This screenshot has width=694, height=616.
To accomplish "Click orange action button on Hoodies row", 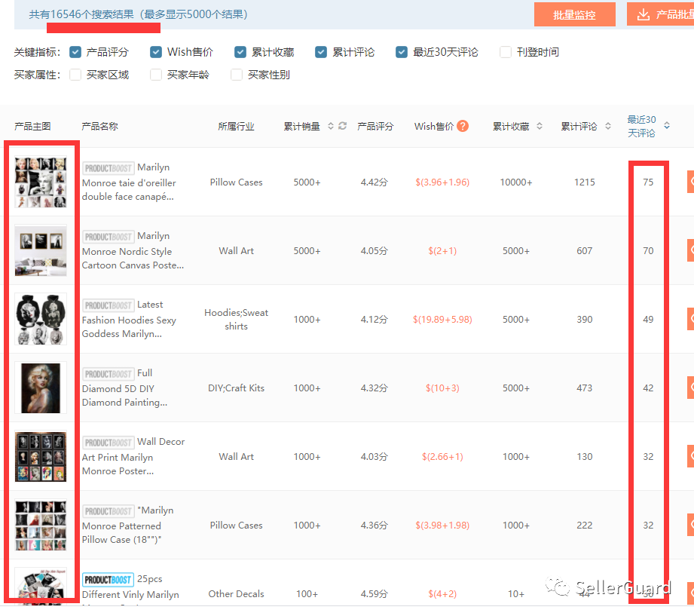I will 690,319.
